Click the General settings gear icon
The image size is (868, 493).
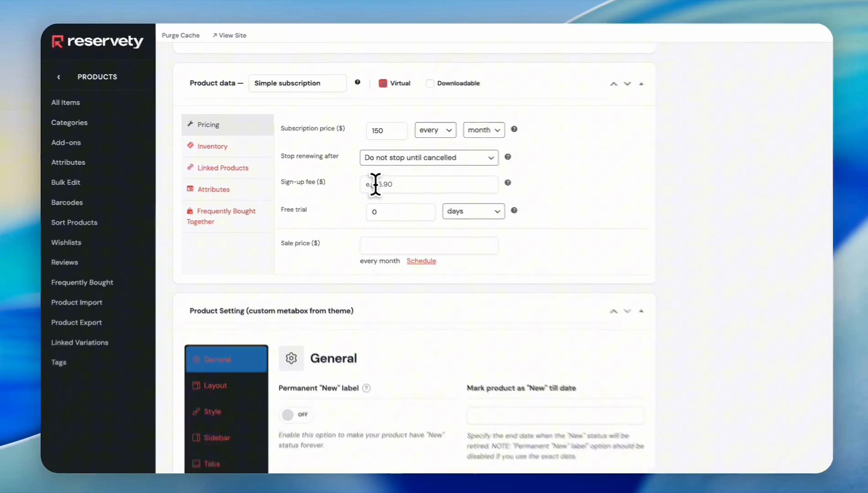point(291,358)
